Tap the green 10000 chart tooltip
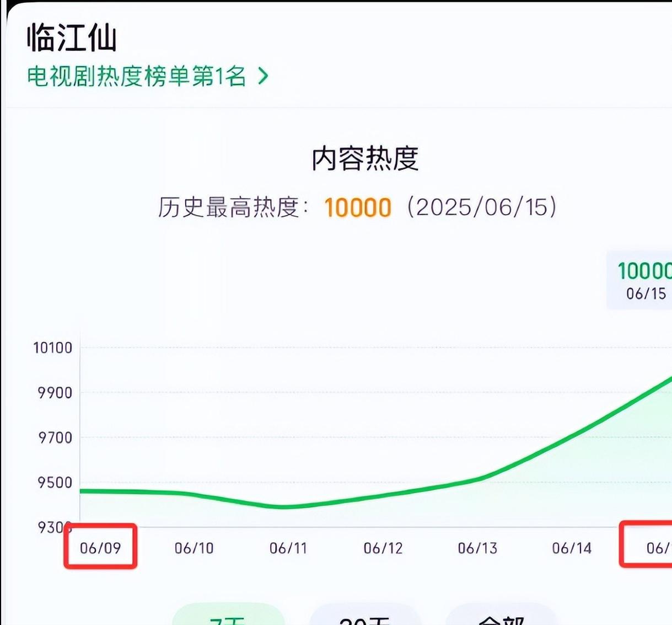672x625 pixels. click(x=639, y=280)
